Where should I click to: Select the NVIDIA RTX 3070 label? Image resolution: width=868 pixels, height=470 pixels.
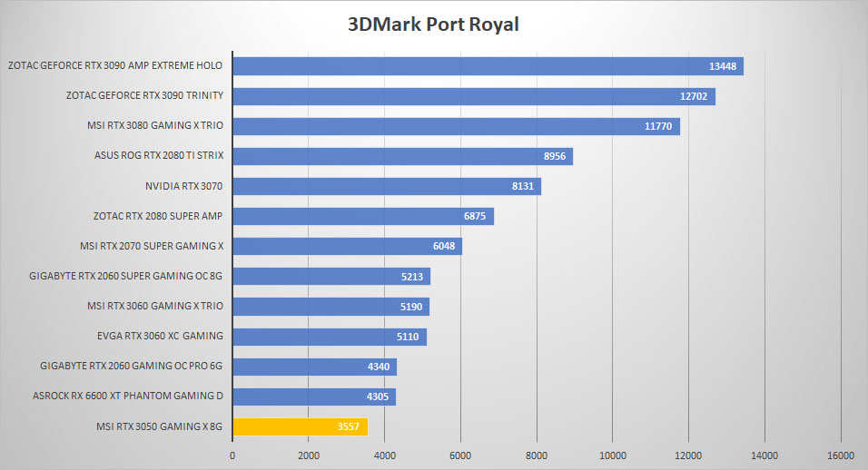(183, 186)
